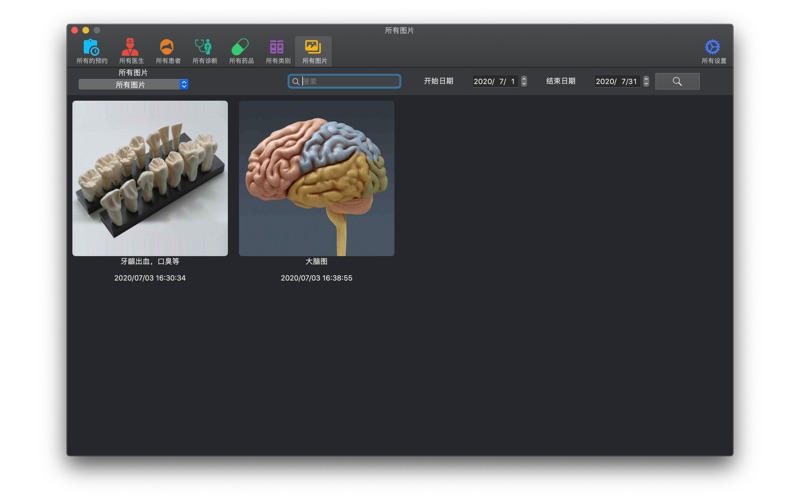This screenshot has width=800, height=500.
Task: Click the end date stepper arrows
Action: [646, 81]
